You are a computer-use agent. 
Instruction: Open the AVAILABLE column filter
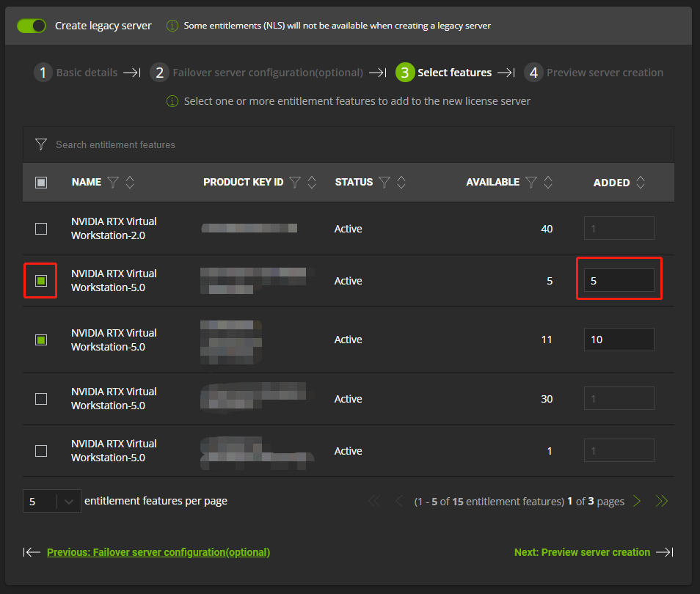(x=531, y=182)
